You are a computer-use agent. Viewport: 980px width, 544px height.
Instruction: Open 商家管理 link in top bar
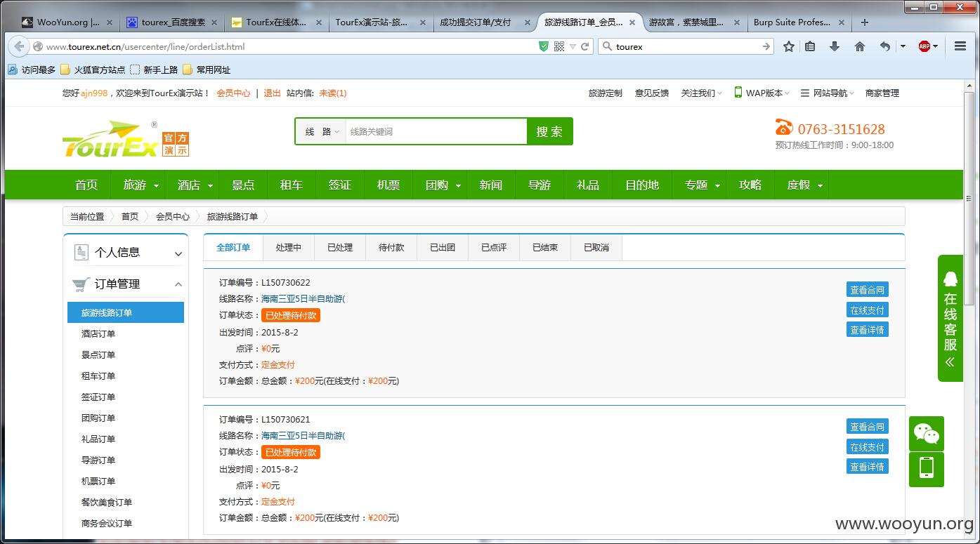coord(882,93)
